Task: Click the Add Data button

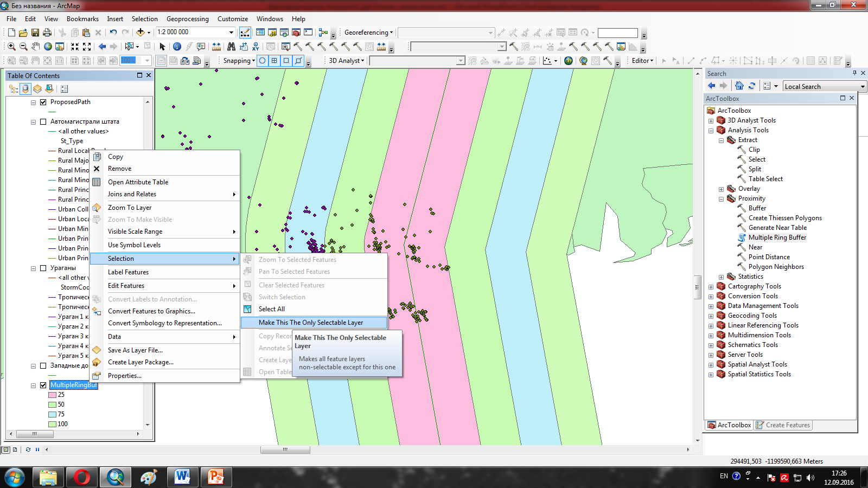Action: 141,33
